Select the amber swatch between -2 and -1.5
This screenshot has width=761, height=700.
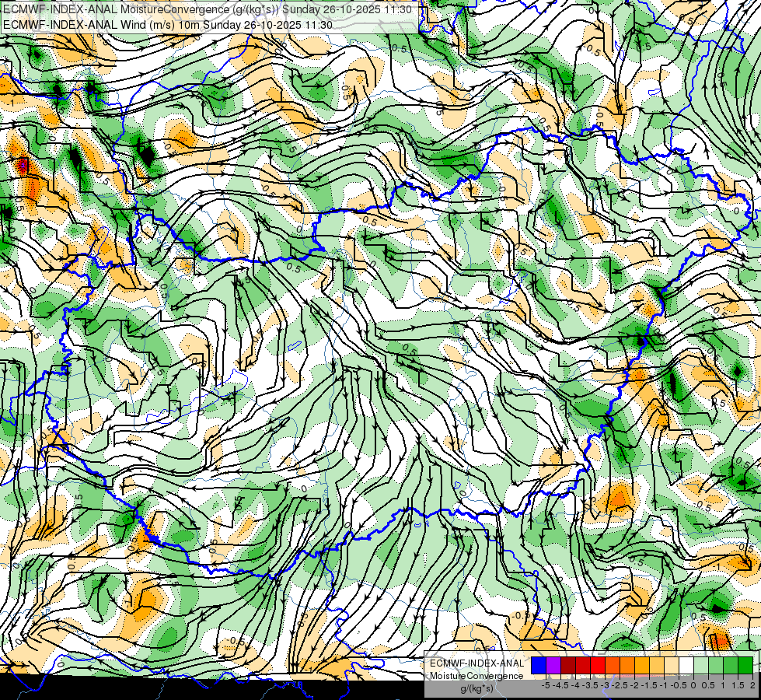click(x=642, y=665)
